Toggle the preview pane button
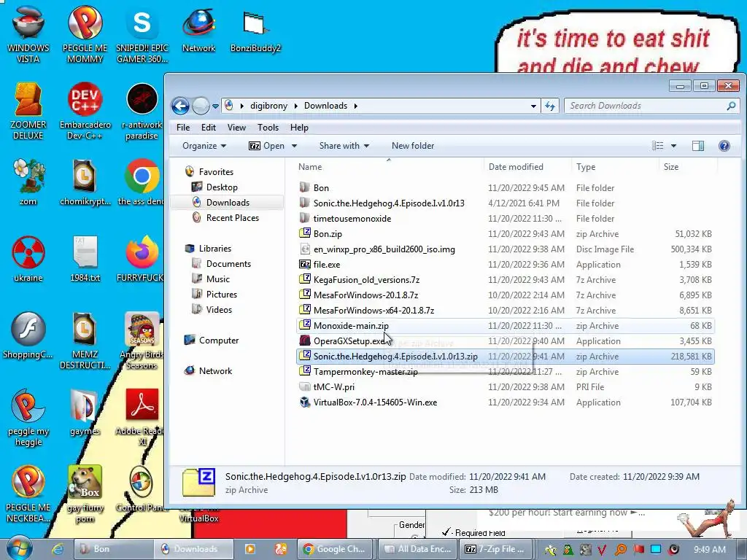 pos(698,146)
